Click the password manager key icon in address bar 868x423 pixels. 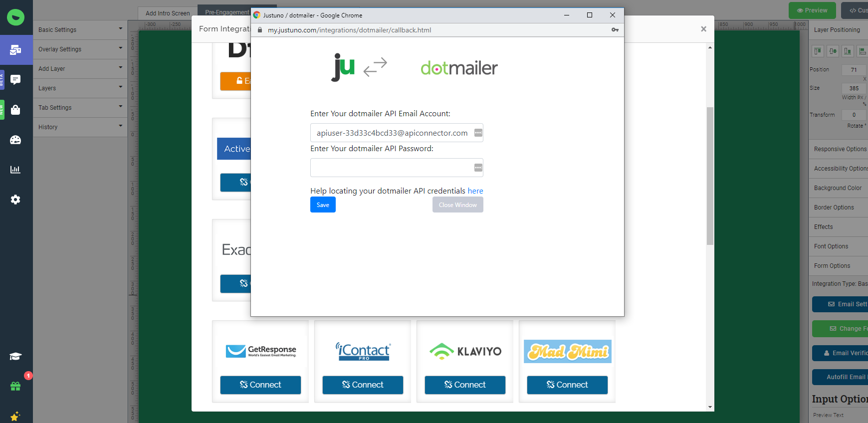[615, 30]
